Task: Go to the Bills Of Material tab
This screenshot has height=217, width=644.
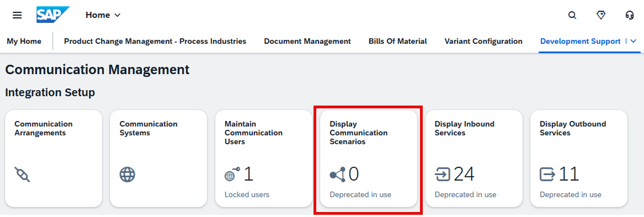Action: pos(397,42)
